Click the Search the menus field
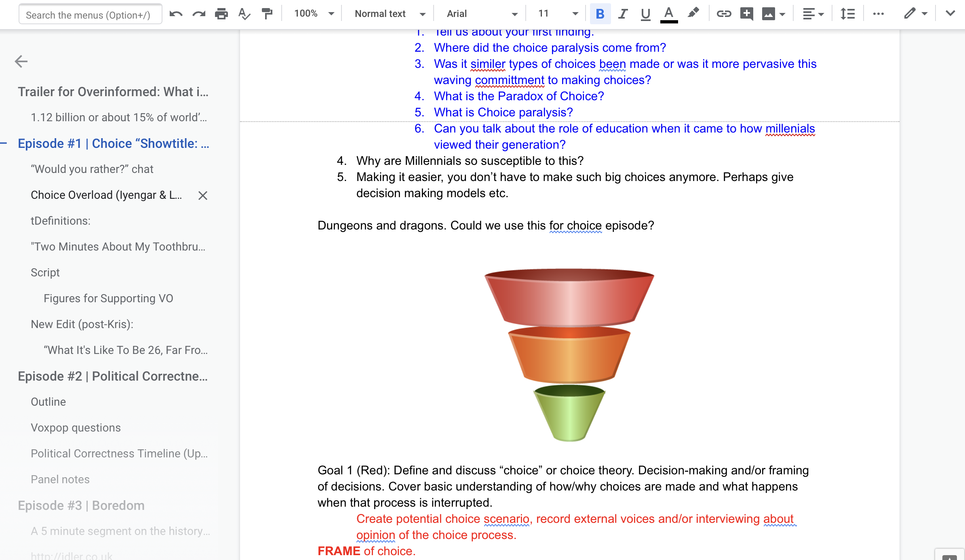This screenshot has height=560, width=965. point(91,15)
